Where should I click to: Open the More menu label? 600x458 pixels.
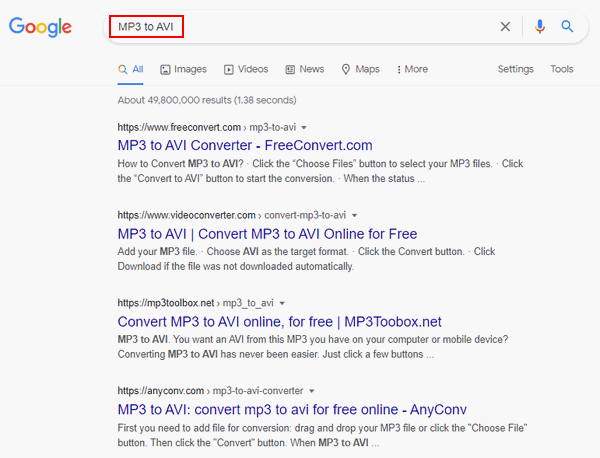[416, 69]
